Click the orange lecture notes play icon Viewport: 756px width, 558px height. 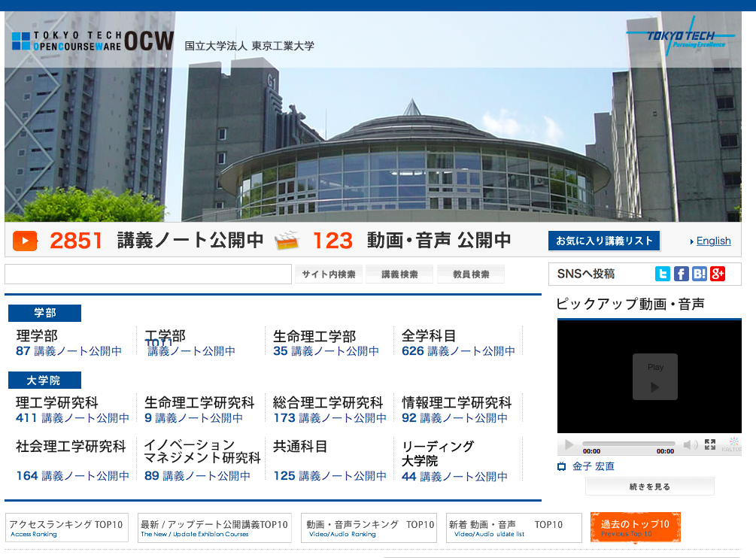[x=25, y=241]
